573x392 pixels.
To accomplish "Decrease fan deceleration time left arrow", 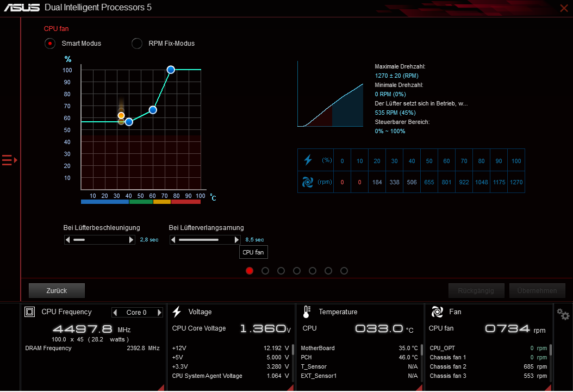I will (x=173, y=240).
